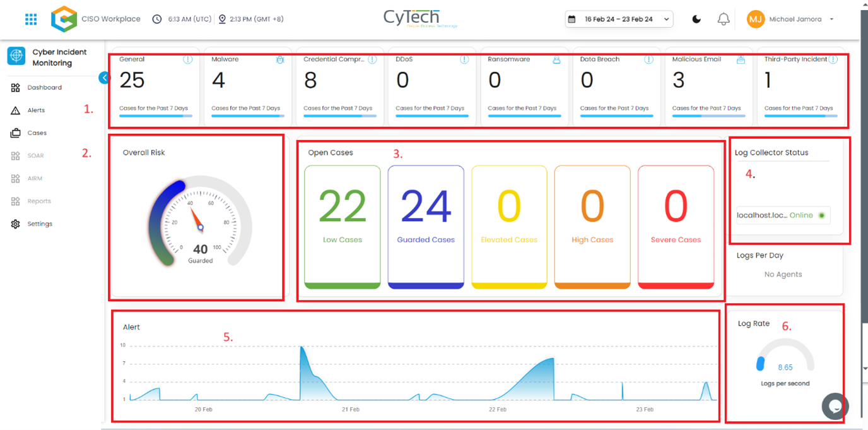The image size is (868, 430).
Task: Click the MJ user avatar
Action: click(756, 19)
